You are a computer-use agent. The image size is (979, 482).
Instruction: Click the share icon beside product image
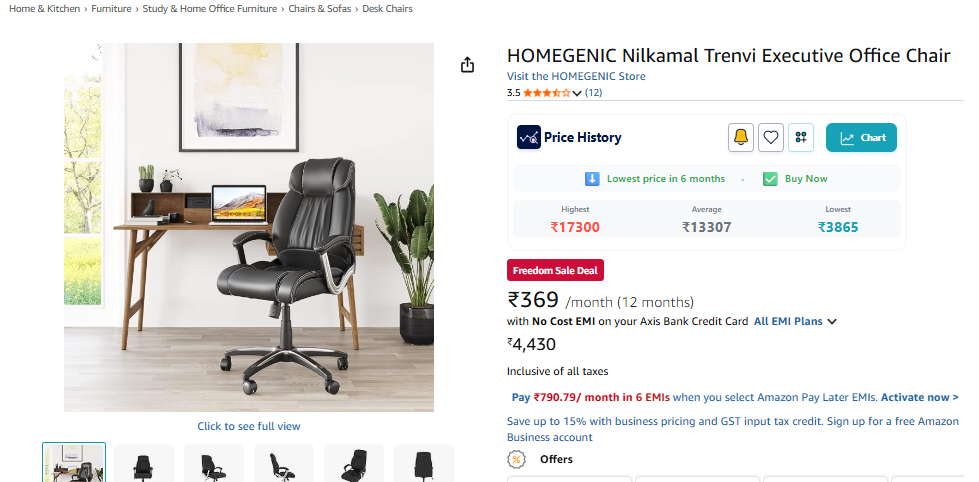[468, 65]
